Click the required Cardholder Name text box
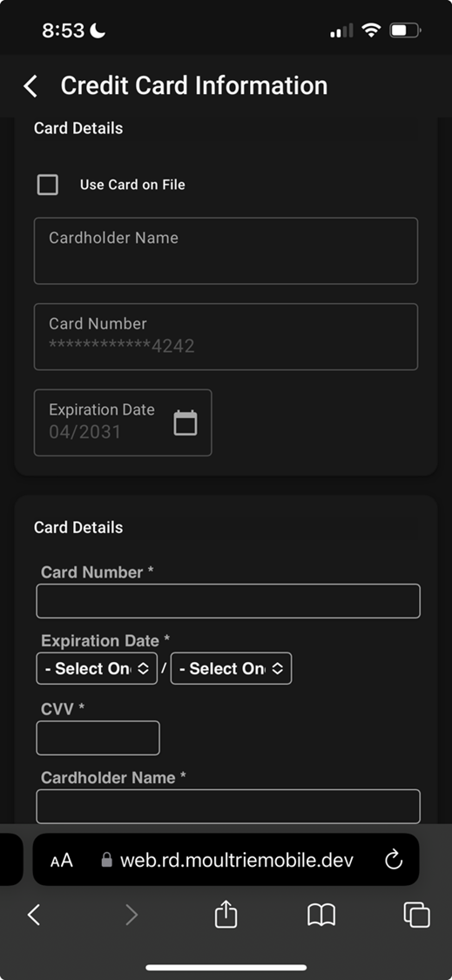The image size is (452, 980). click(228, 807)
